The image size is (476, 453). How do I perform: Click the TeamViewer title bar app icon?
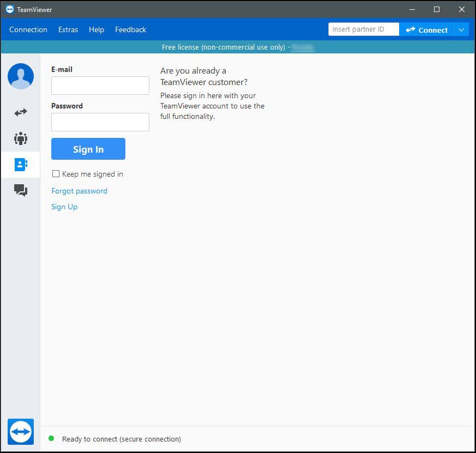pyautogui.click(x=10, y=9)
